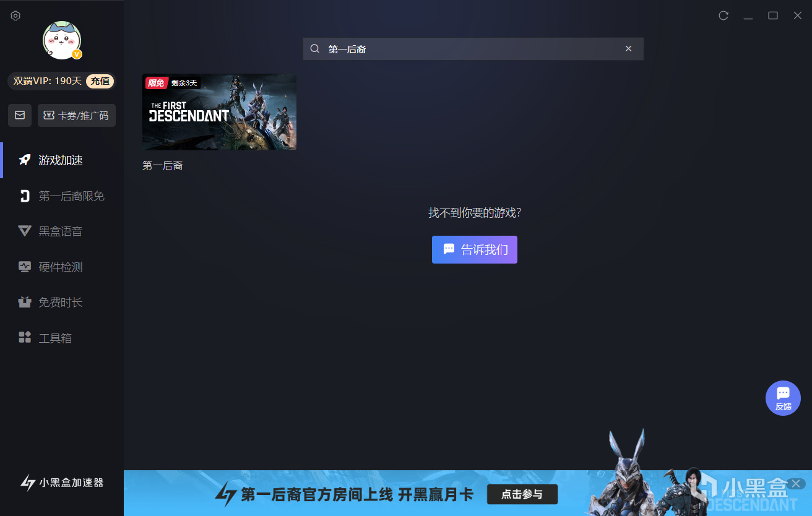812x516 pixels.
Task: Click the D icon beside 第一后裔限免
Action: pyautogui.click(x=25, y=196)
